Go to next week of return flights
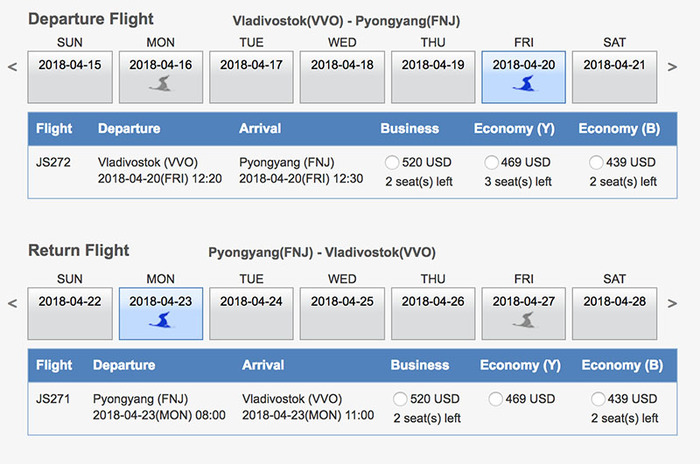The height and width of the screenshot is (464, 700). 671,303
